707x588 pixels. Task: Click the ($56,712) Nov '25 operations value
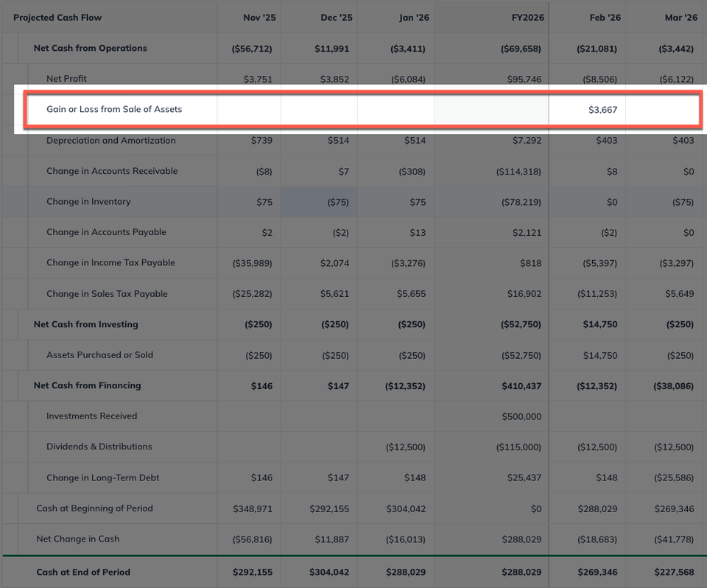(252, 49)
